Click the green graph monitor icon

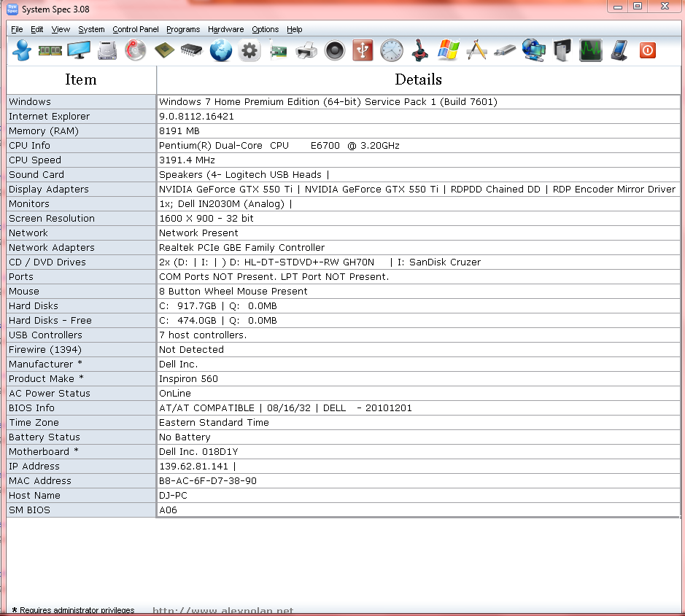point(590,50)
